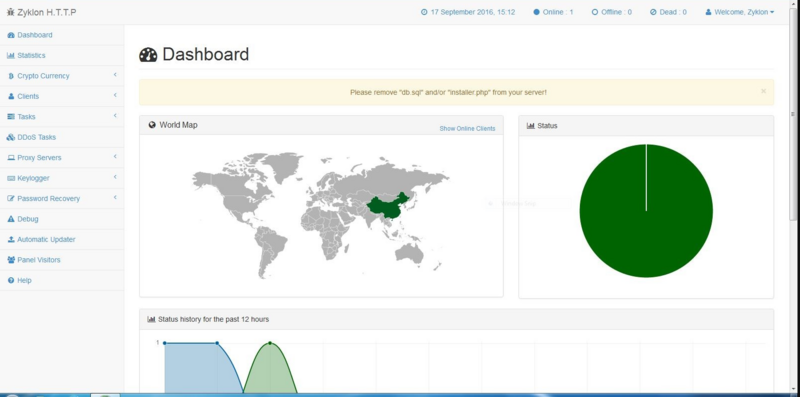
Task: Click the large Dashboard heading gauge icon
Action: 148,55
